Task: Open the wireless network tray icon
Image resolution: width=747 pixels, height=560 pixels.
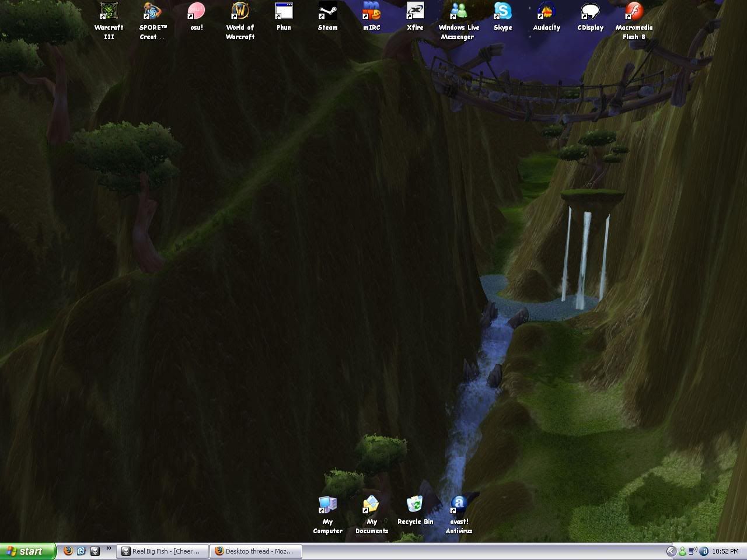Action: click(693, 551)
